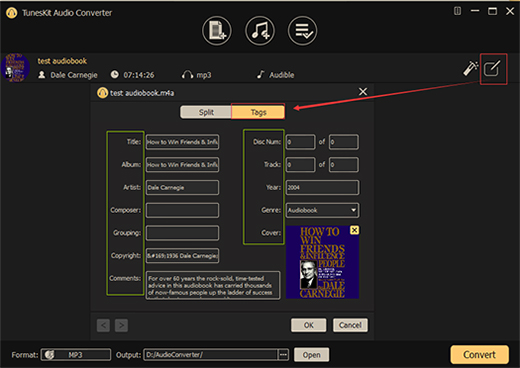Image resolution: width=520 pixels, height=368 pixels.
Task: Click the empty Grouping field
Action: [x=182, y=233]
